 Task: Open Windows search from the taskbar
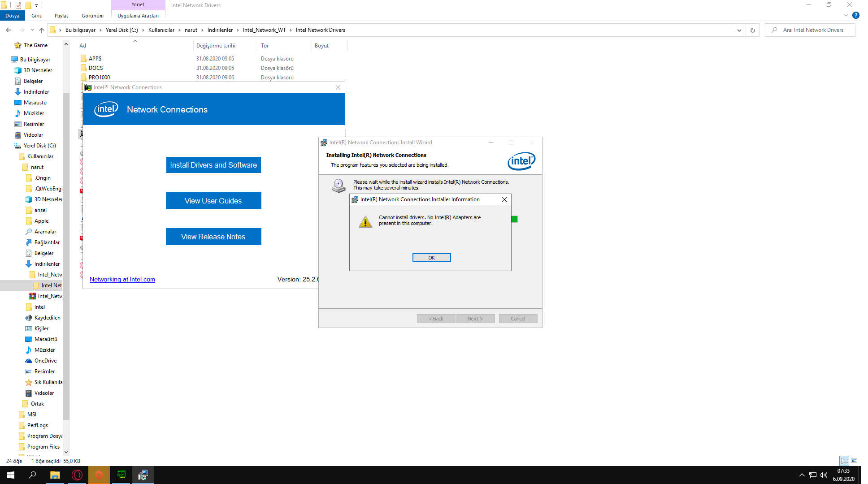(32, 475)
